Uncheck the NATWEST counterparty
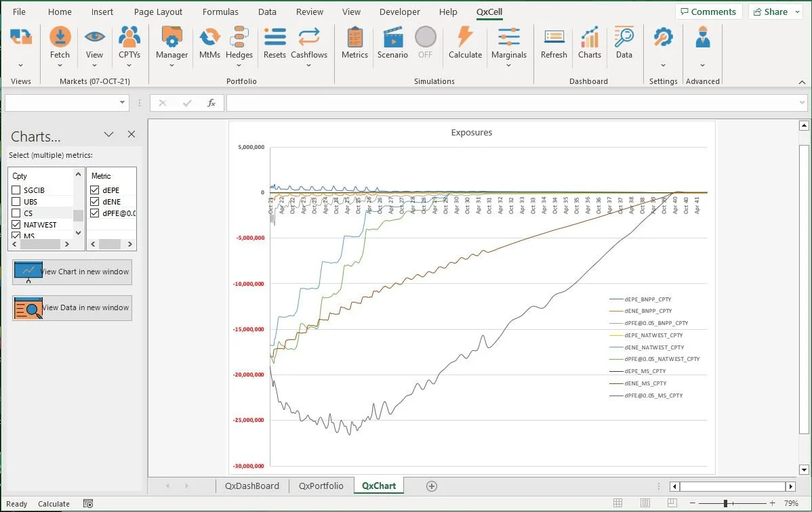The width and height of the screenshot is (812, 512). 15,224
